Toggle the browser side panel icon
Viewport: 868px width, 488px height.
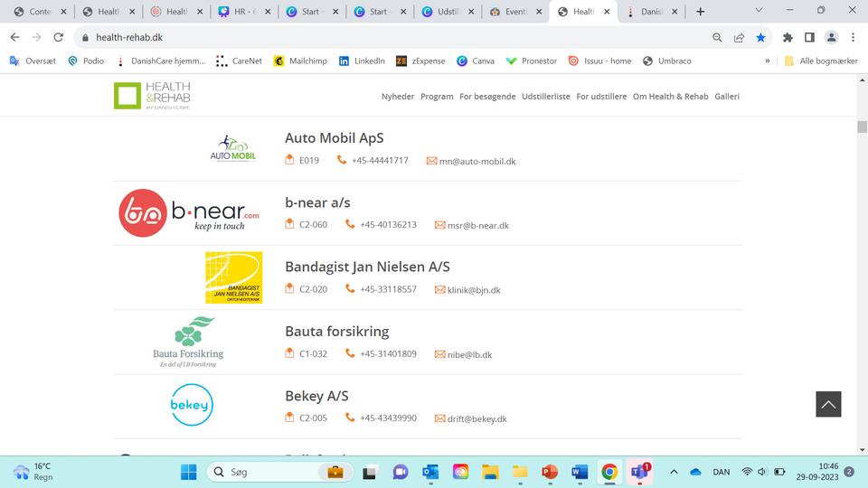809,37
